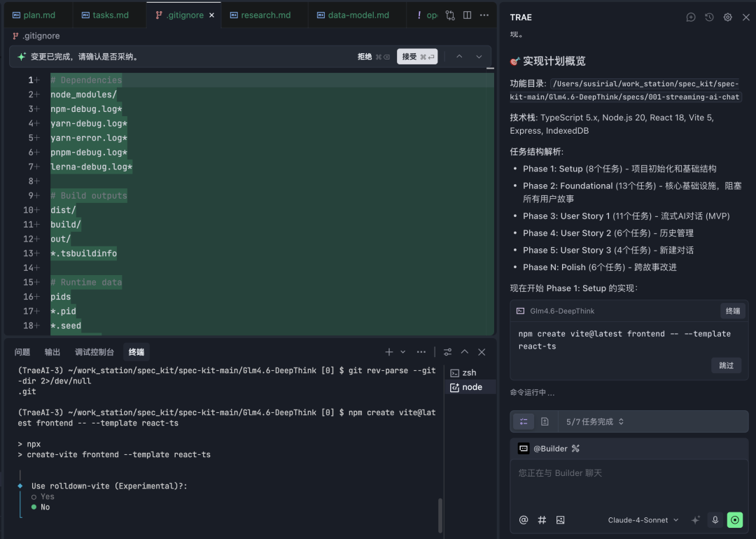The width and height of the screenshot is (756, 539).
Task: Click the feature directory path link
Action: click(x=625, y=90)
